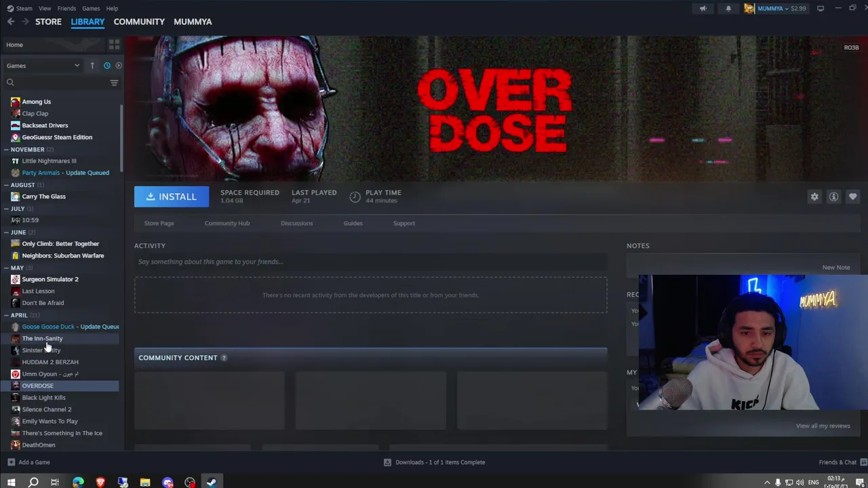Select Surgeon Simulator 2
The width and height of the screenshot is (868, 488).
[x=50, y=279]
